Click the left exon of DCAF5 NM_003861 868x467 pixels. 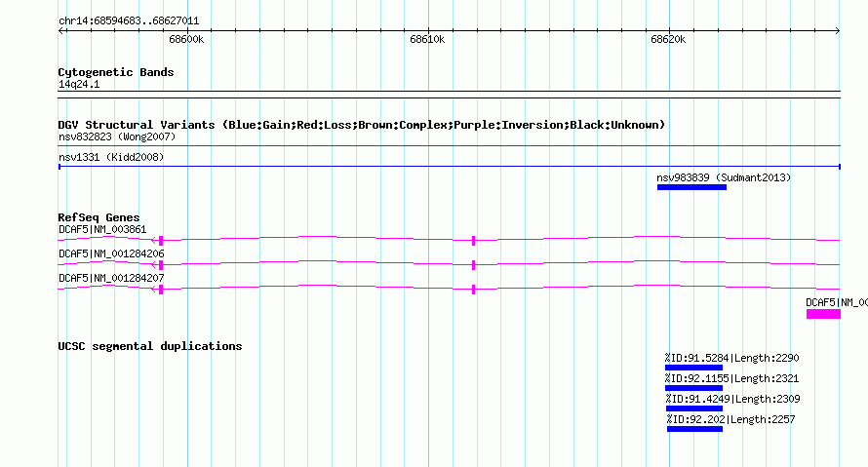pyautogui.click(x=161, y=241)
